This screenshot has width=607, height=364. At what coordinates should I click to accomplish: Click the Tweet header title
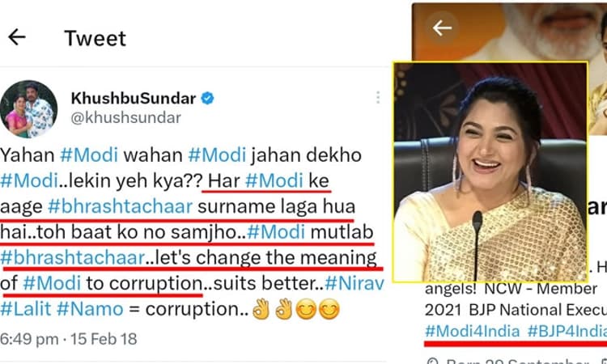(95, 37)
